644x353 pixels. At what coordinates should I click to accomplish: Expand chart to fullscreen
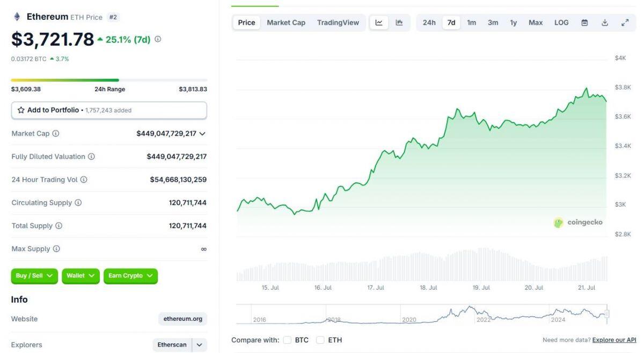(625, 23)
